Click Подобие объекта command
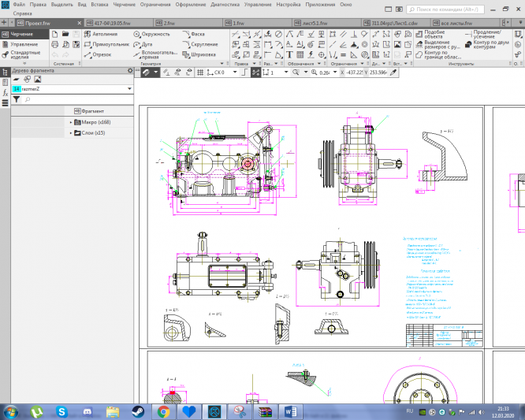This screenshot has height=420, width=525. (x=434, y=35)
